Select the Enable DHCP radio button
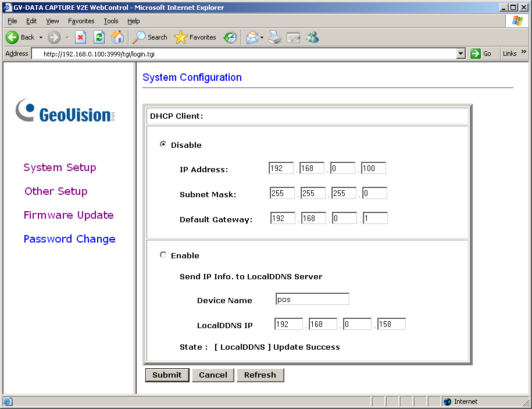Viewport: 532px width, 409px height. [x=163, y=255]
